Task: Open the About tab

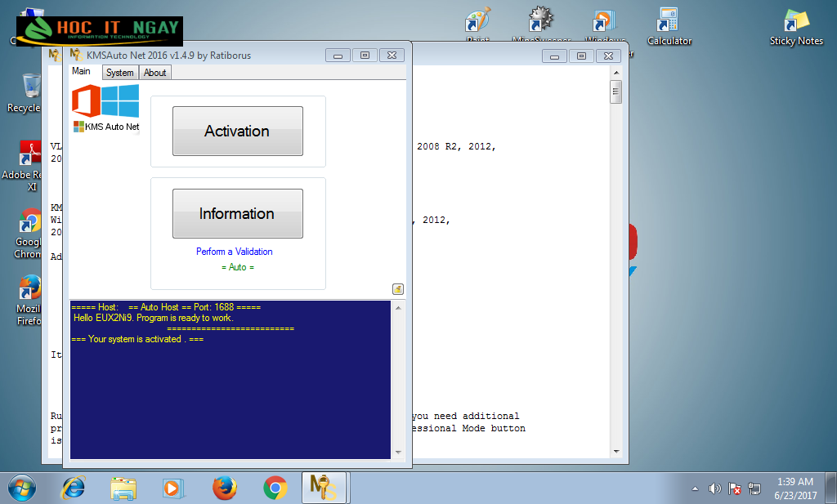Action: pyautogui.click(x=154, y=73)
